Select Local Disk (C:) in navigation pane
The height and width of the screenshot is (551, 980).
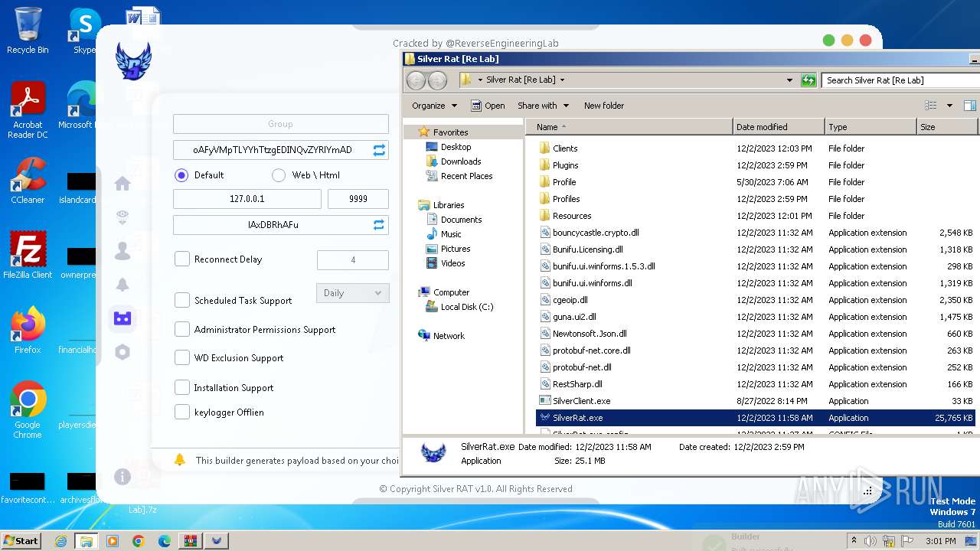tap(467, 307)
